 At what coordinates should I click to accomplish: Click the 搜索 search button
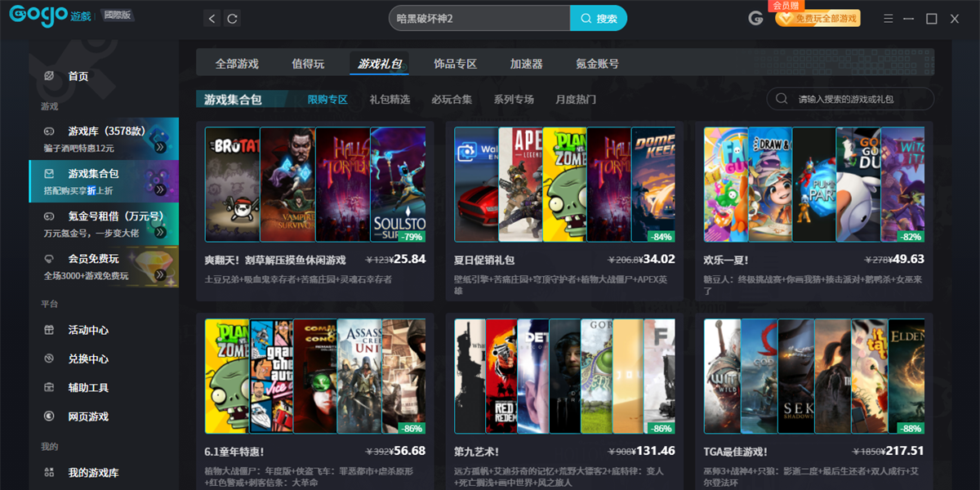[x=598, y=19]
